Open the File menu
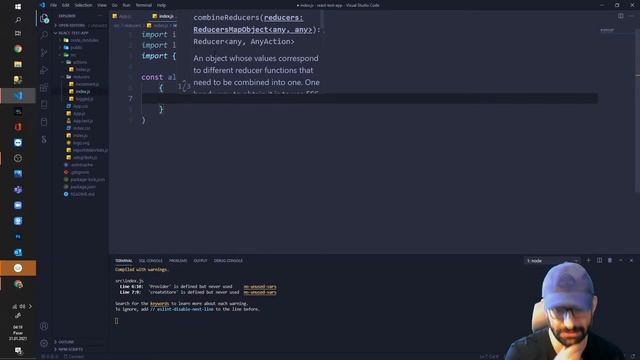 click(53, 5)
